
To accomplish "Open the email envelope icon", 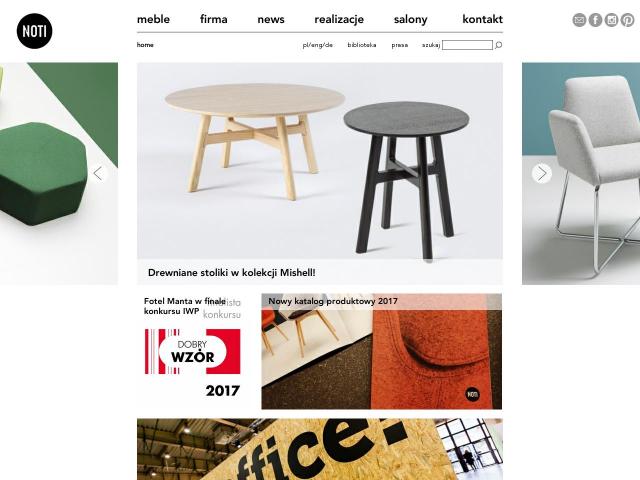I will click(579, 20).
